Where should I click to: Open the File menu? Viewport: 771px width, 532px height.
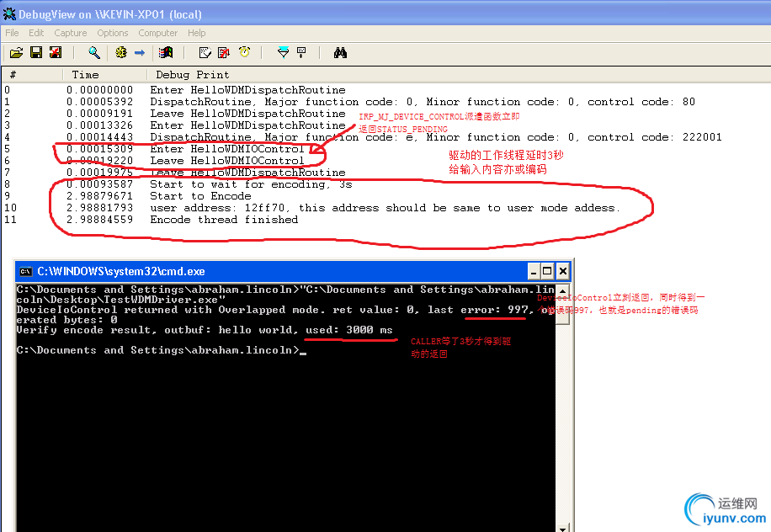click(x=12, y=33)
